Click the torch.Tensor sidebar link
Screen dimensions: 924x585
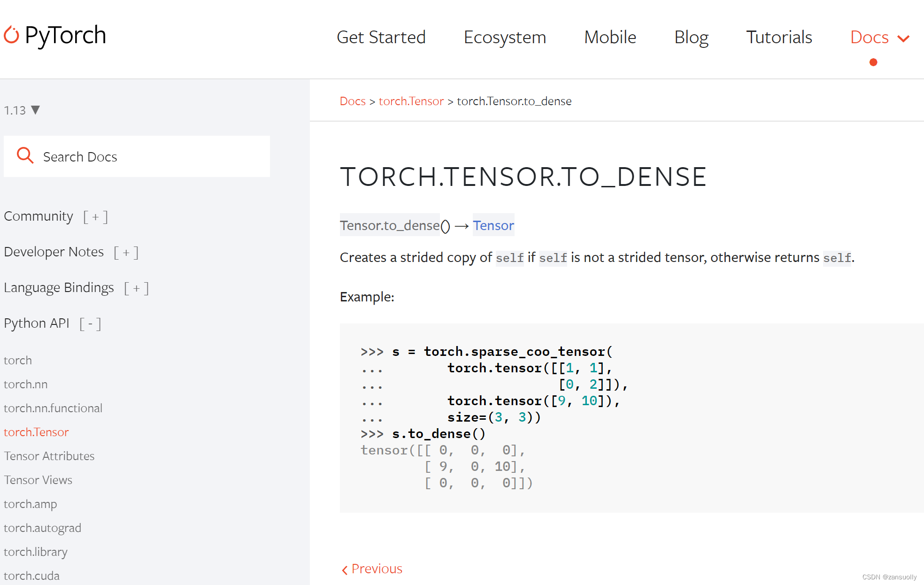click(36, 431)
